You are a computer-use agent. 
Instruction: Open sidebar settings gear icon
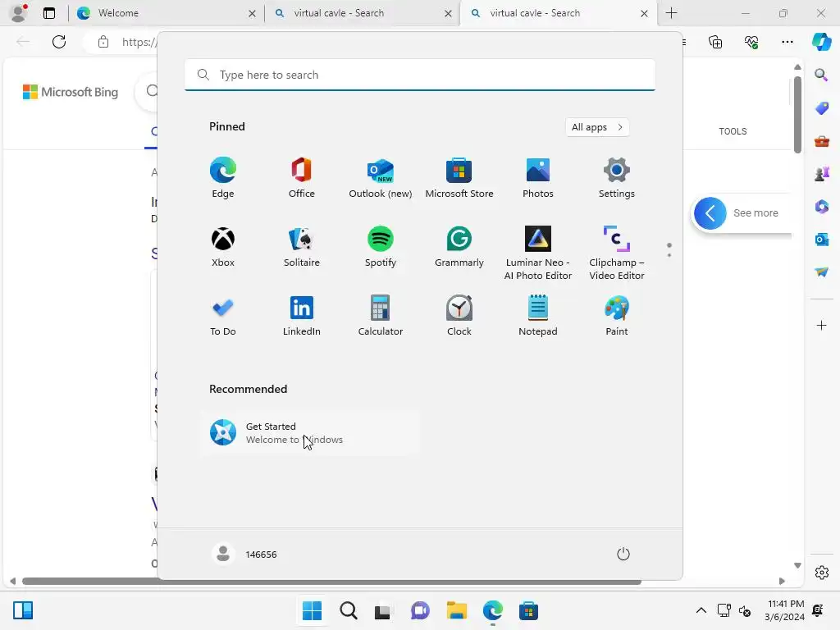pyautogui.click(x=822, y=573)
